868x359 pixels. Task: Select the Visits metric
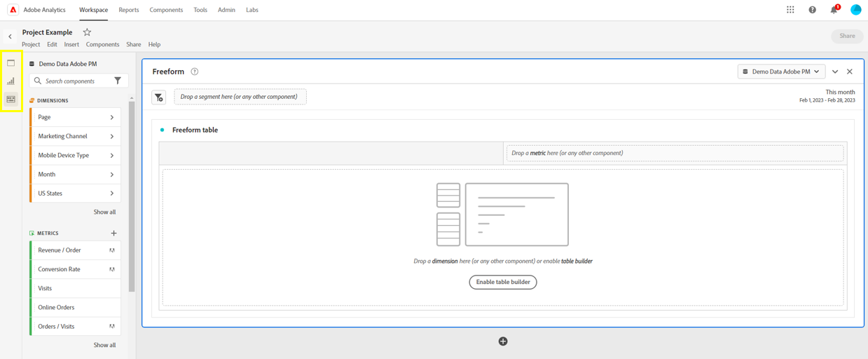click(x=75, y=288)
